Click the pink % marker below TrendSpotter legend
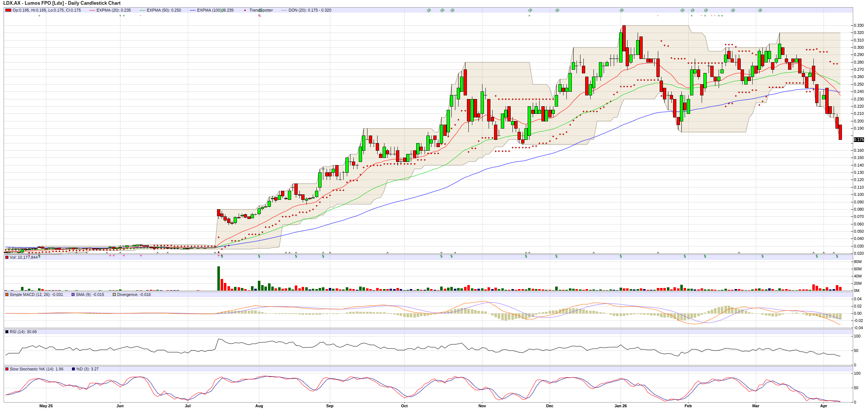This screenshot has width=868, height=417. coord(259,16)
